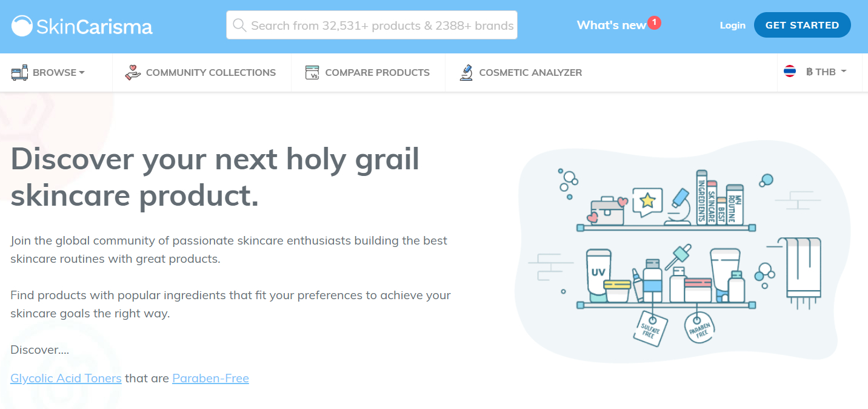Click the Get Started button
The width and height of the screenshot is (868, 409).
click(803, 25)
